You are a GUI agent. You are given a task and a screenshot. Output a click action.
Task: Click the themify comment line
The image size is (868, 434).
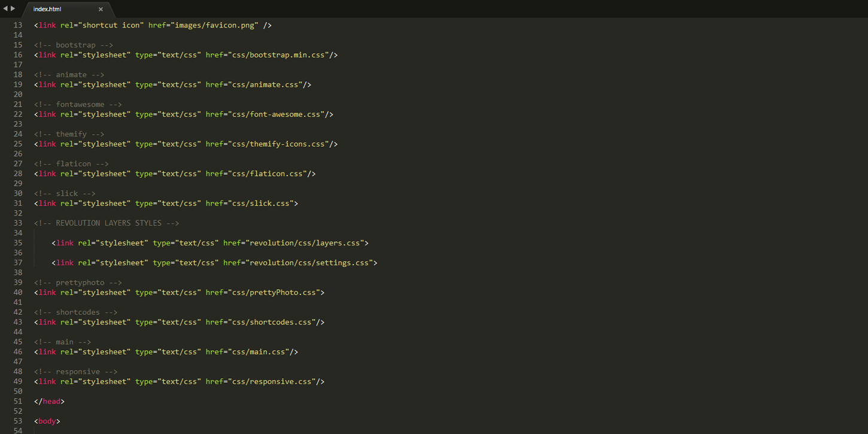pyautogui.click(x=69, y=134)
